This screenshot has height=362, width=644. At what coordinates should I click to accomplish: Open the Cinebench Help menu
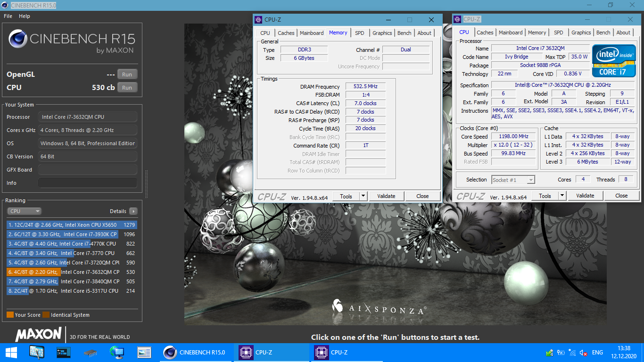click(x=25, y=16)
